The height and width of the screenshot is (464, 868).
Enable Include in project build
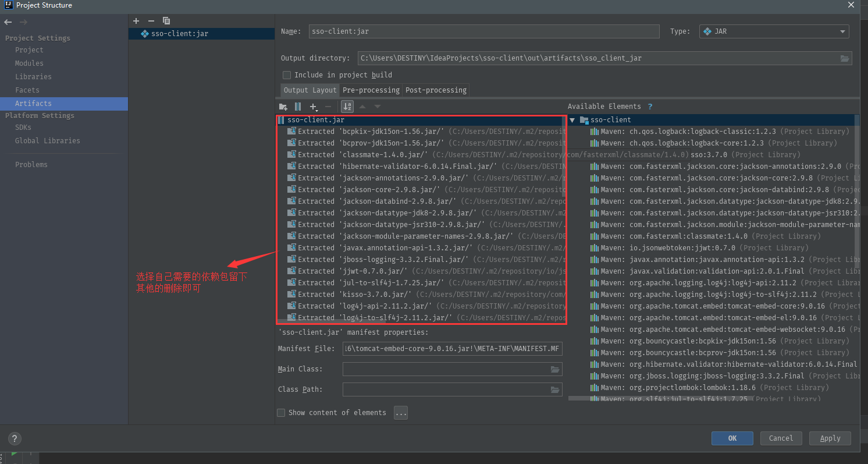tap(287, 75)
